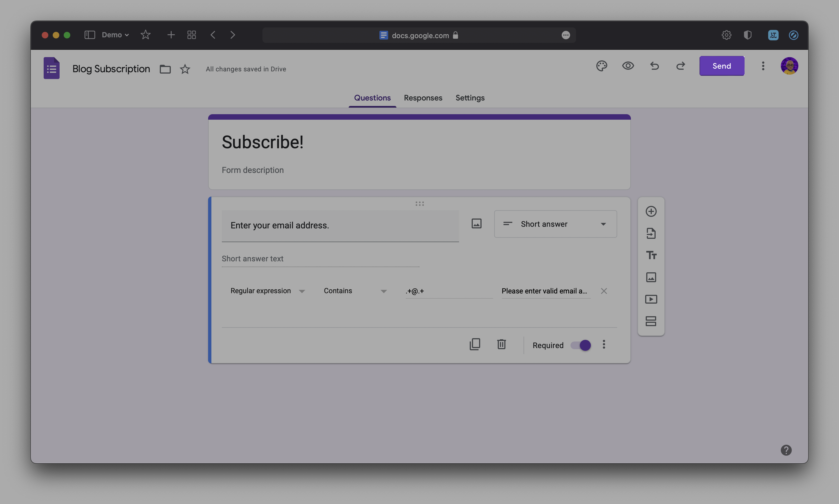The width and height of the screenshot is (839, 504).
Task: Open the Contains condition dropdown
Action: 355,291
